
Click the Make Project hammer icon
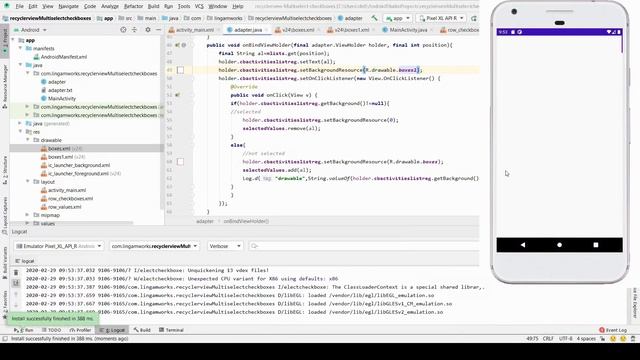[x=374, y=18]
